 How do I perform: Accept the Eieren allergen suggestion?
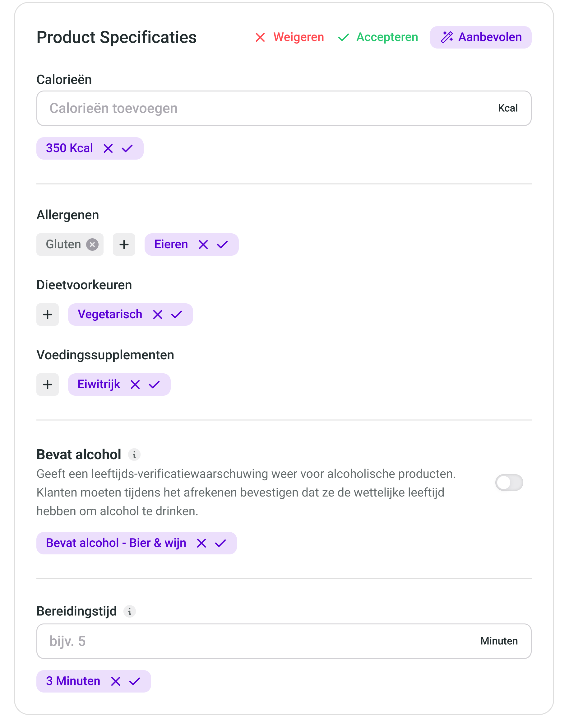tap(222, 245)
